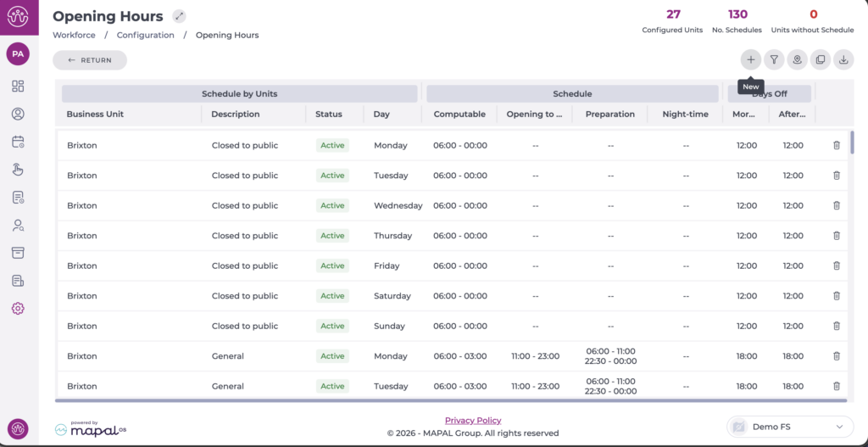Open the calendar icon in sidebar
Image resolution: width=868 pixels, height=447 pixels.
tap(18, 142)
